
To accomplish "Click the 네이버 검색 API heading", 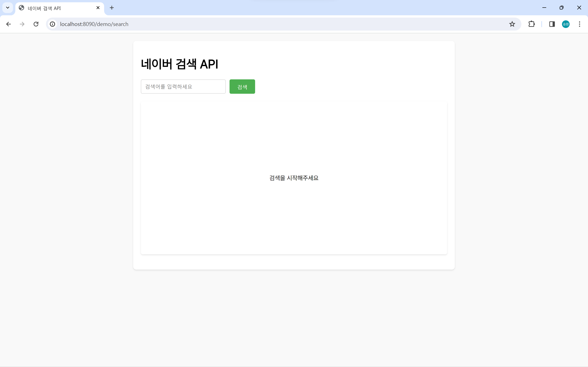I will pos(179,64).
